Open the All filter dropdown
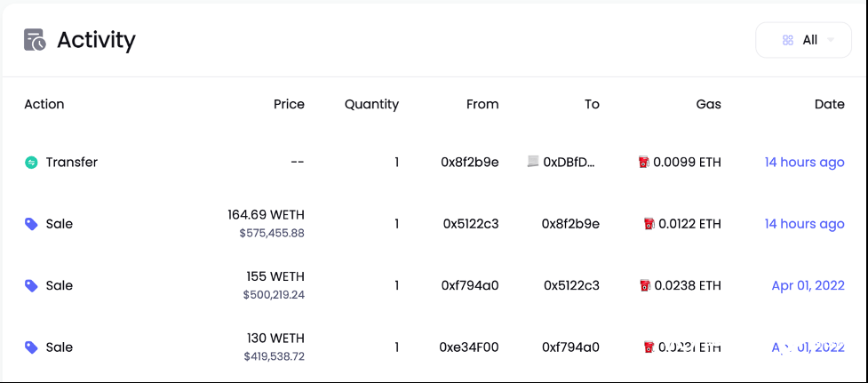The image size is (868, 383). 803,40
